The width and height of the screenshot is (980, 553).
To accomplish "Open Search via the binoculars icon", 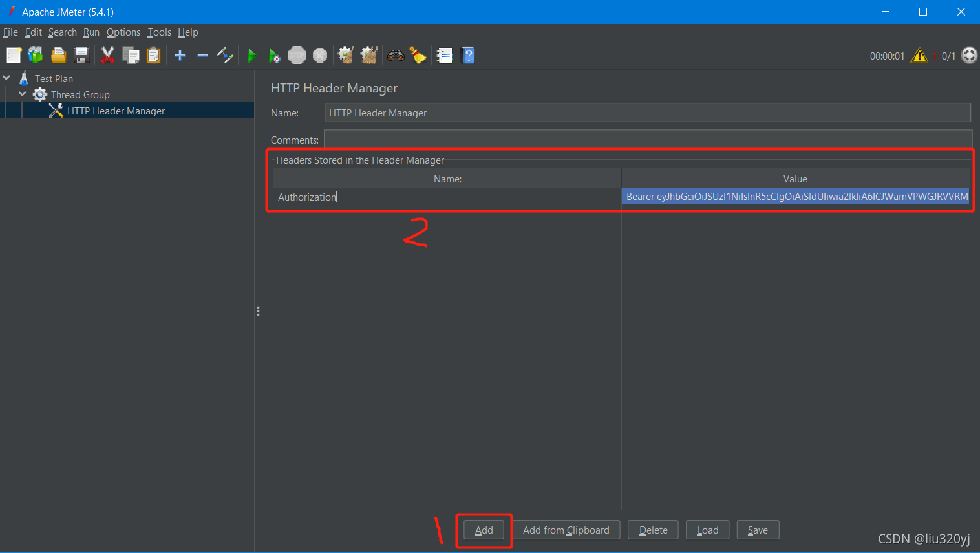I will pos(396,56).
